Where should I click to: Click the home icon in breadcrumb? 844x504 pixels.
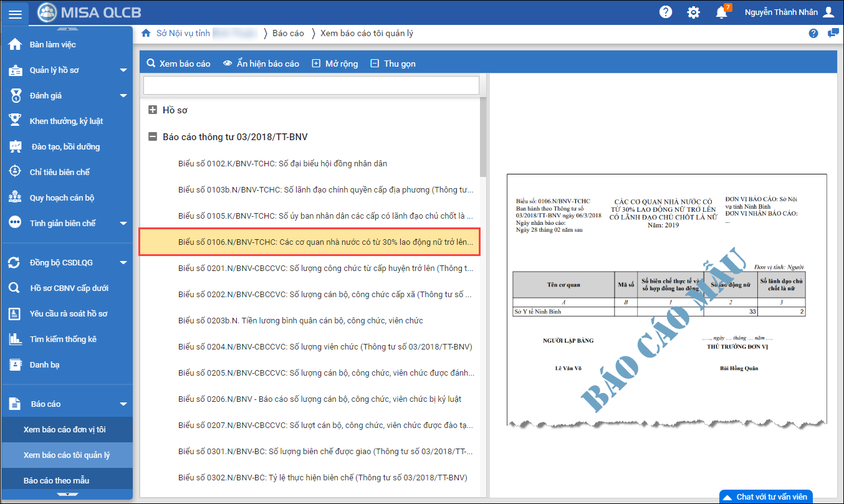[x=146, y=33]
